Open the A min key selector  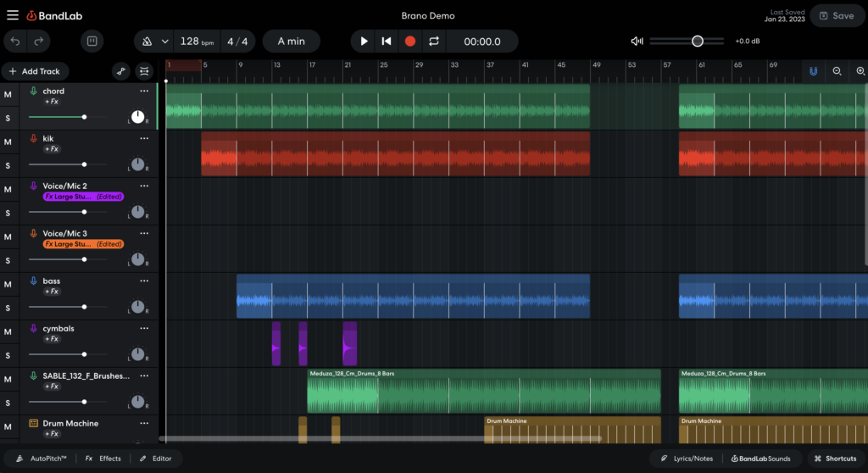[x=291, y=41]
